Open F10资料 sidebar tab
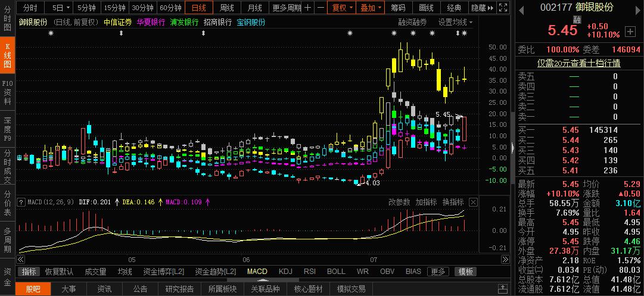The image size is (644, 296). 7,92
